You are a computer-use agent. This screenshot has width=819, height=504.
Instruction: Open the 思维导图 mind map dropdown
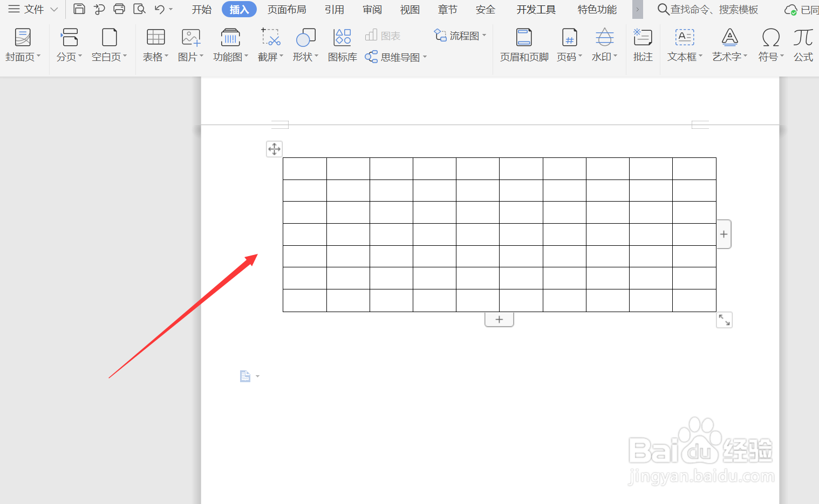[396, 57]
